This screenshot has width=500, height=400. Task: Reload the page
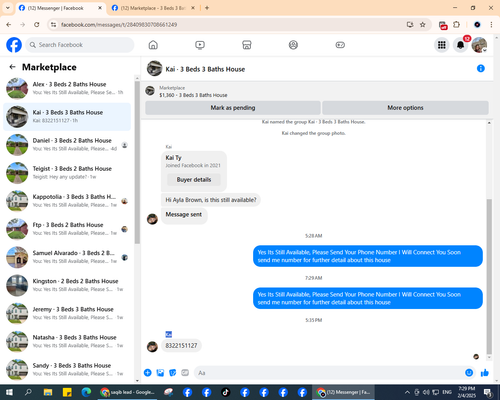click(37, 25)
